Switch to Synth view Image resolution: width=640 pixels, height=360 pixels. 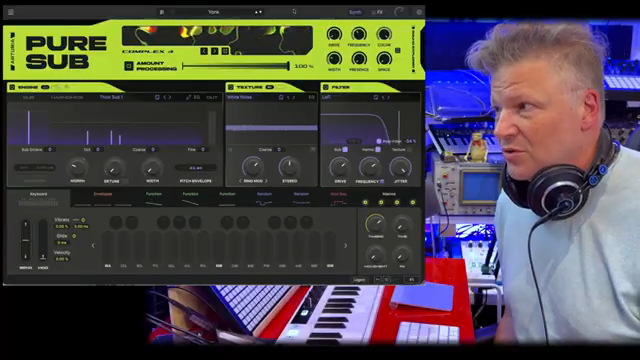point(355,12)
